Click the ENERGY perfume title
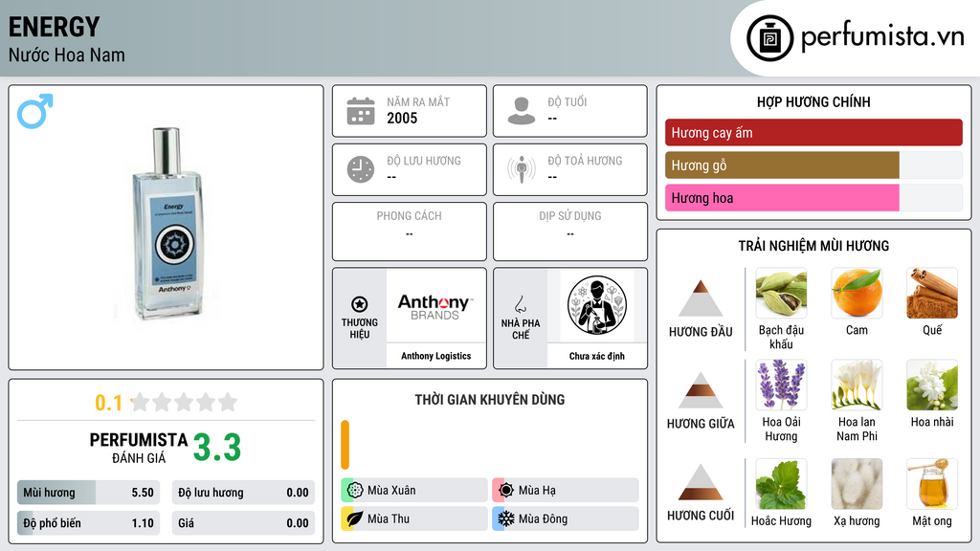980x551 pixels. [54, 27]
